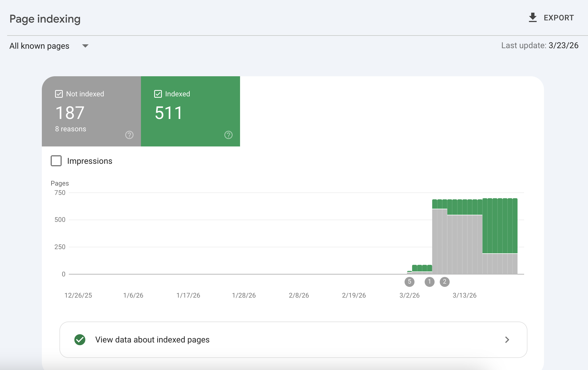
Task: Select the circular marker labeled 5 on the chart
Action: (x=410, y=282)
